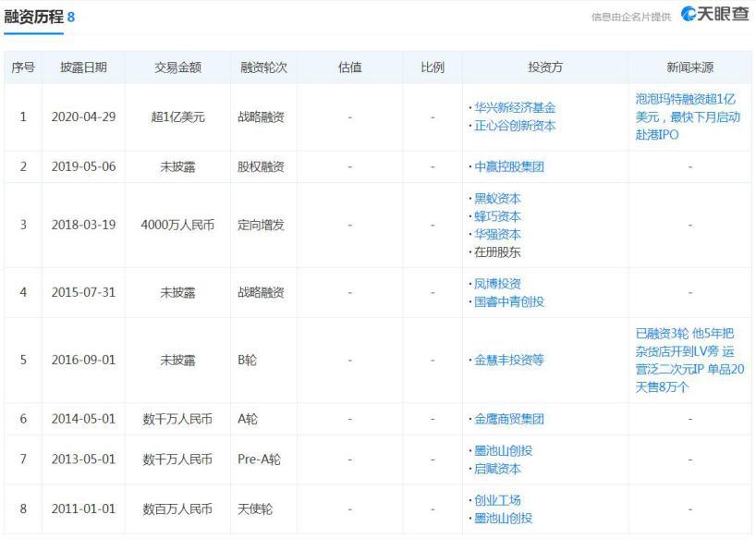Click the 披露日期 column header
756x539 pixels.
[83, 67]
